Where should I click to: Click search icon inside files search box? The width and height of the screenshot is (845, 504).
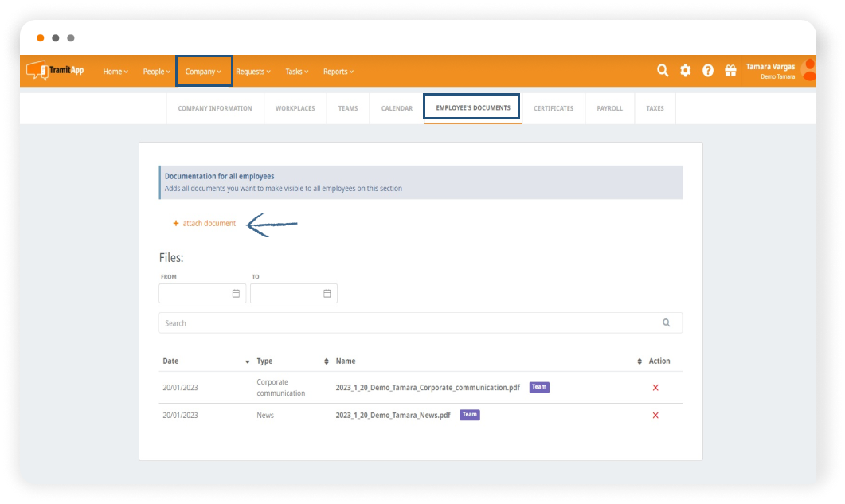[666, 323]
